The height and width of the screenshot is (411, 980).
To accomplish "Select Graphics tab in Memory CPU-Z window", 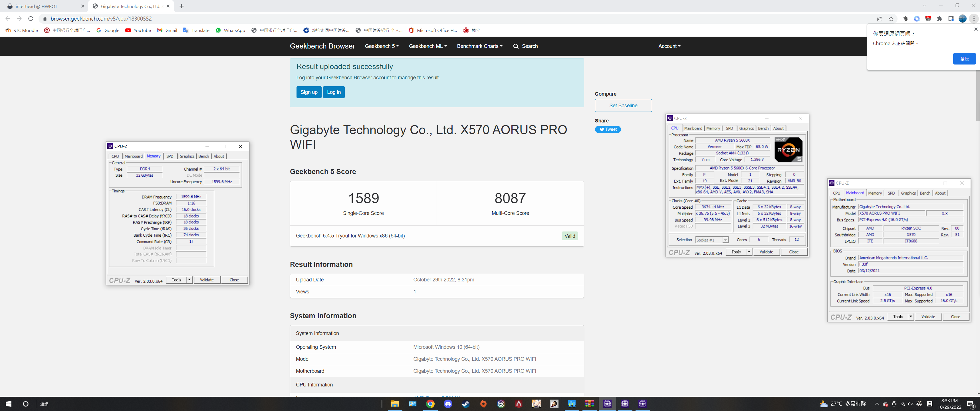I will pyautogui.click(x=187, y=156).
